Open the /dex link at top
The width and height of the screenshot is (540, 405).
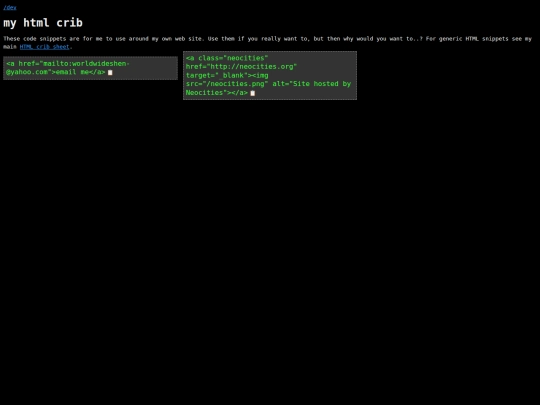[10, 8]
